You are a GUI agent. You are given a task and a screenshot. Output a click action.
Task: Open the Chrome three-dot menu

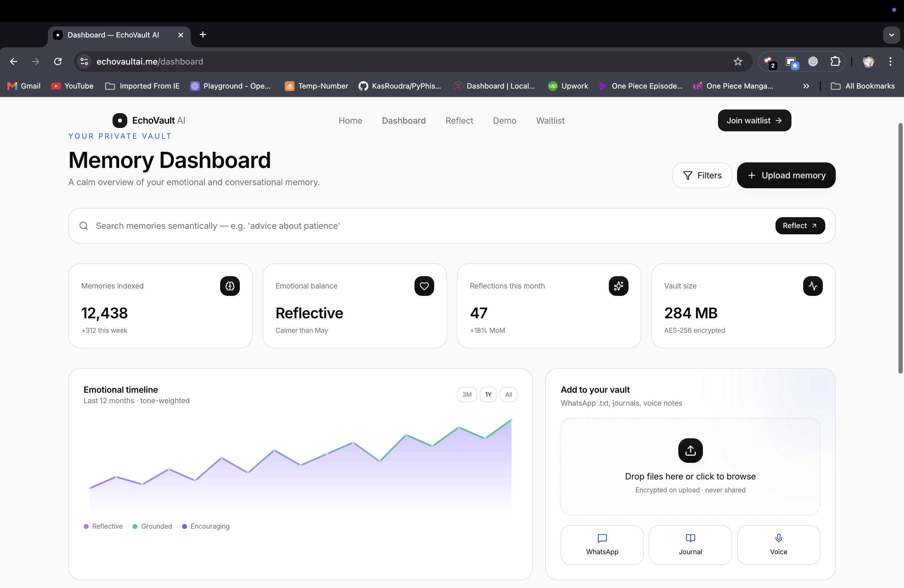[x=890, y=62]
